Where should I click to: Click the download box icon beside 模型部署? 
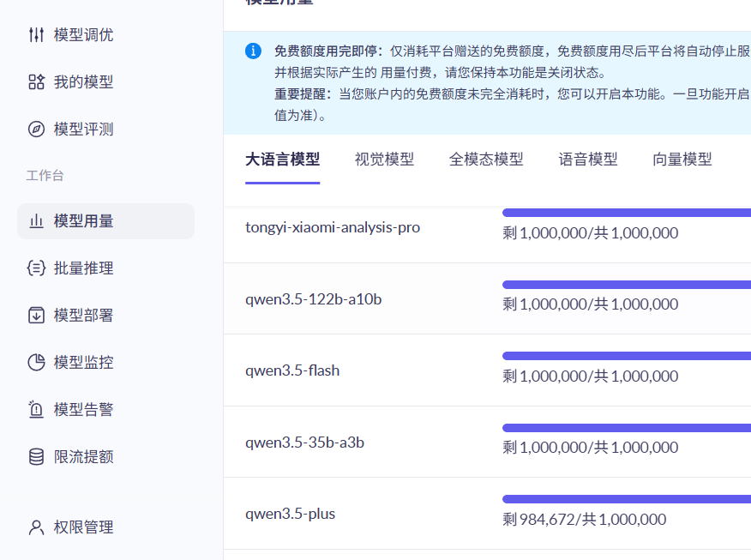[x=36, y=316]
